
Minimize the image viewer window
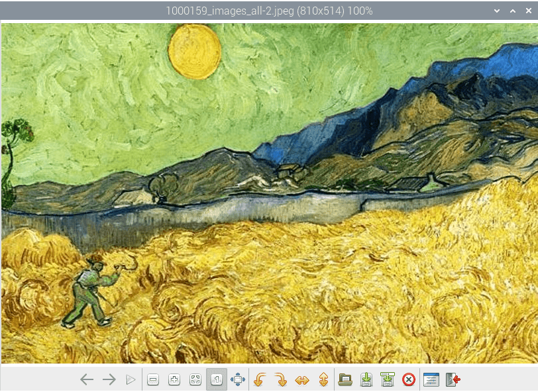[497, 11]
